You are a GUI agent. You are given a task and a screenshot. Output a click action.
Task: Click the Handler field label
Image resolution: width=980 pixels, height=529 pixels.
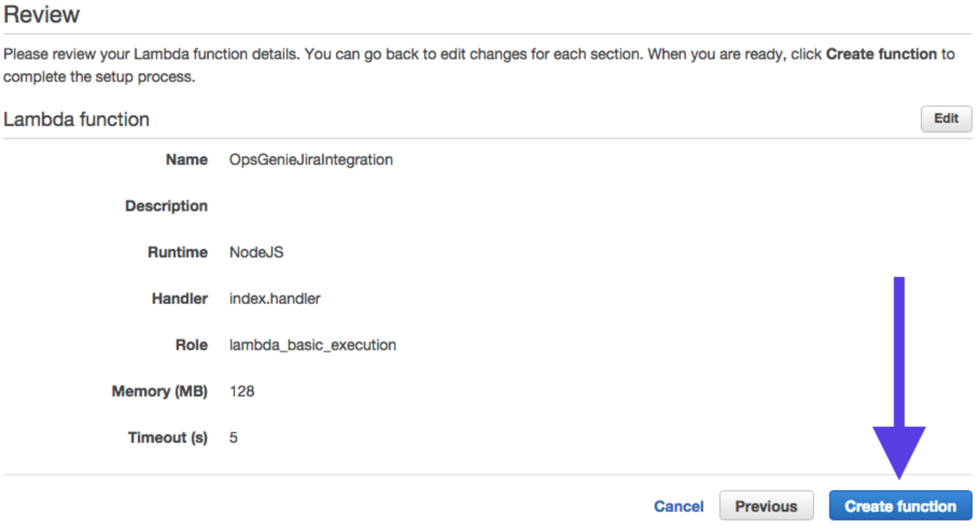(x=179, y=298)
